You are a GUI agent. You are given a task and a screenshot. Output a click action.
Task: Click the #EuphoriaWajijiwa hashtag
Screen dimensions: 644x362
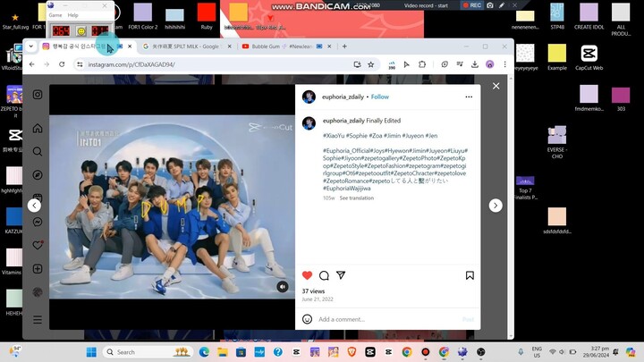[x=347, y=189]
